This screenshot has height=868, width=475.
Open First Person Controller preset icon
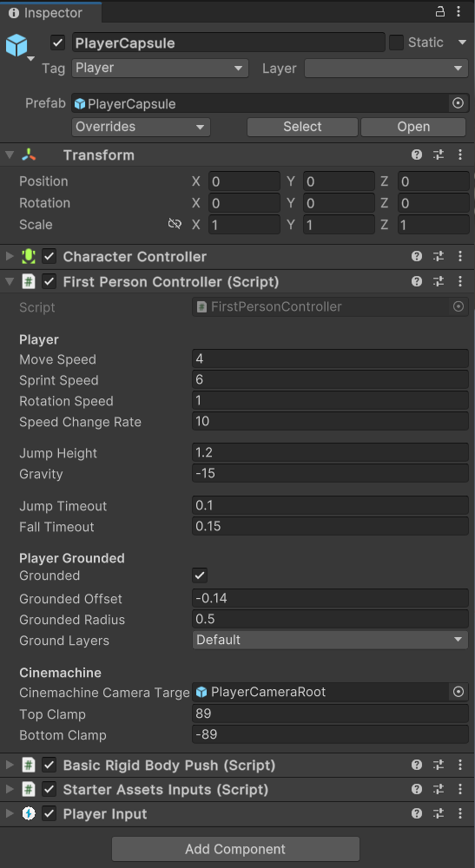point(439,282)
